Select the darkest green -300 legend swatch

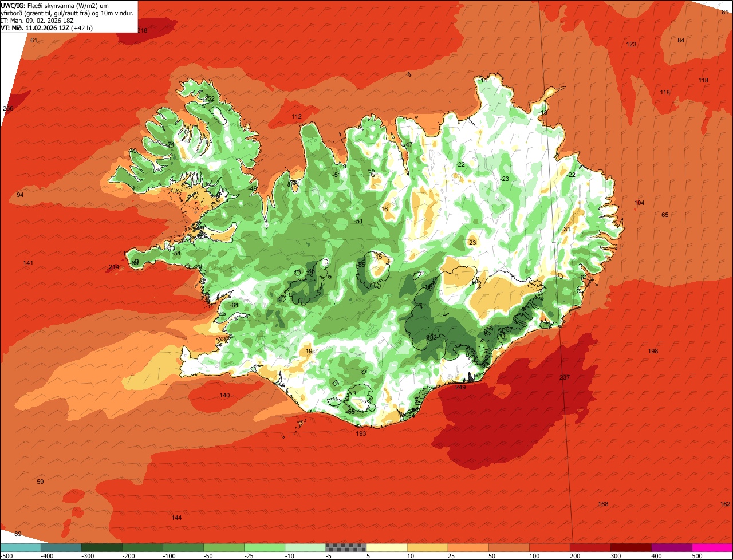point(101,547)
